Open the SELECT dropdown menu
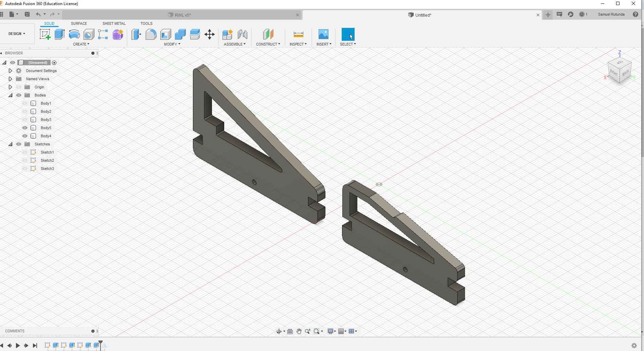This screenshot has width=644, height=351. pos(348,44)
